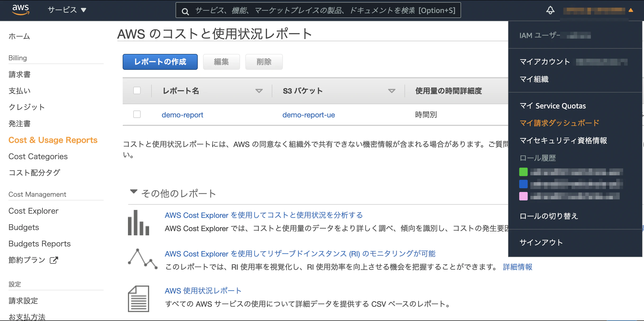Collapse the account menu with orange arrow
Image resolution: width=644 pixels, height=321 pixels.
point(631,10)
